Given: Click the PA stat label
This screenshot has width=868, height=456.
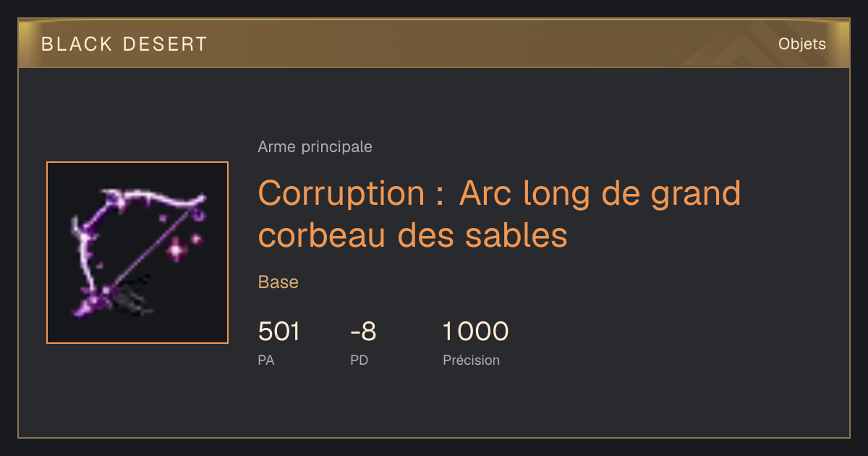Looking at the screenshot, I should tap(266, 360).
